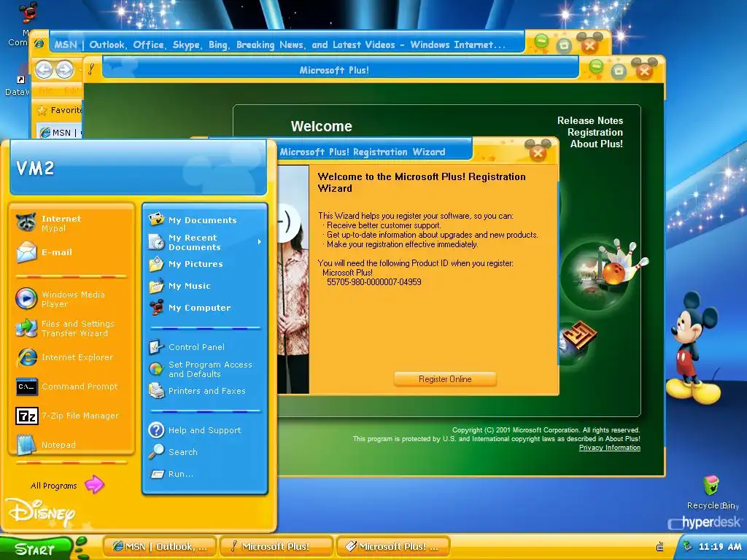Open the Release Notes link
The image size is (747, 560).
tap(589, 120)
